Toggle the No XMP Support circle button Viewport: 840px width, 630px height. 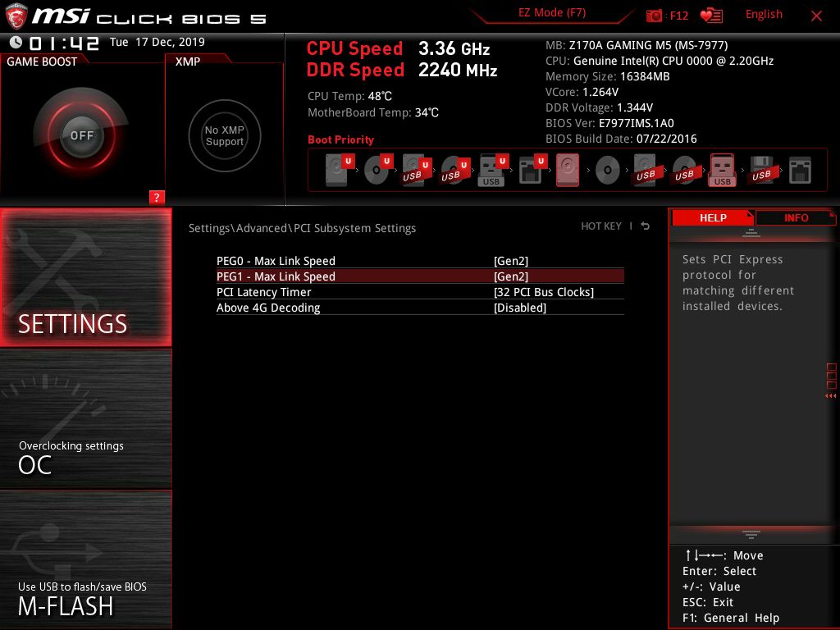tap(225, 135)
